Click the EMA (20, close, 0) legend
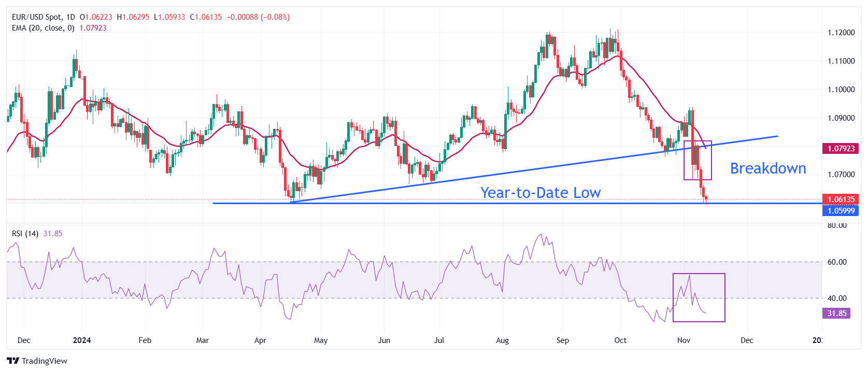 click(43, 28)
